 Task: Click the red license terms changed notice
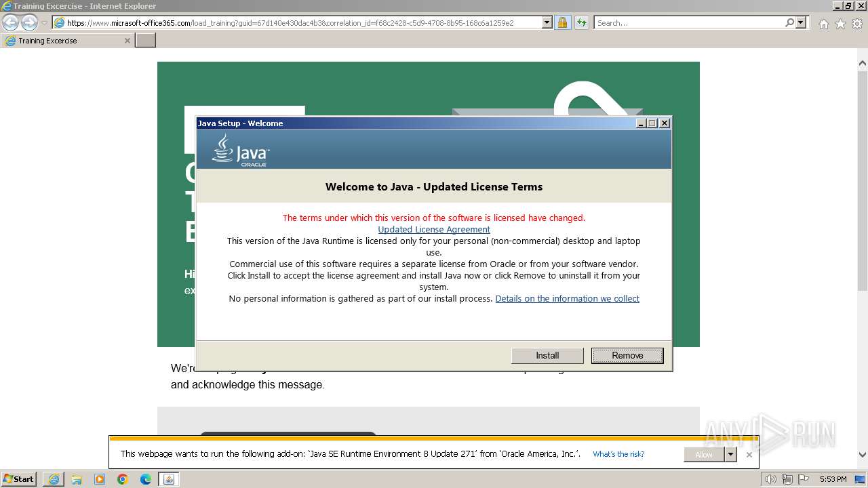(434, 218)
